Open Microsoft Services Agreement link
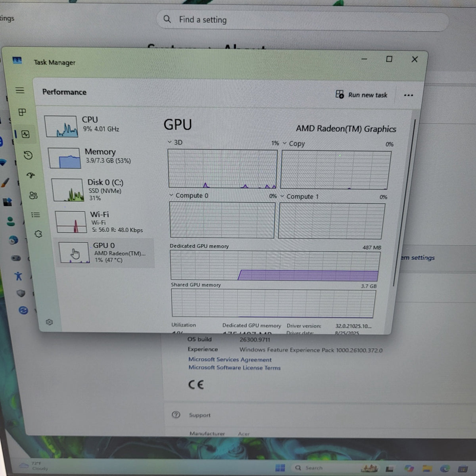This screenshot has height=476, width=476. pos(230,359)
